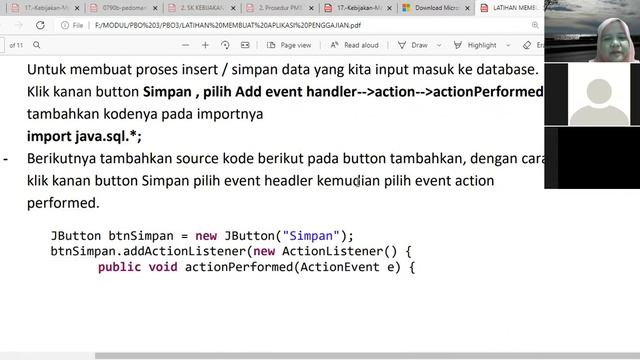Click the code line 'btnSimpan.addActionListener'
This screenshot has height=360, width=640.
tap(231, 251)
